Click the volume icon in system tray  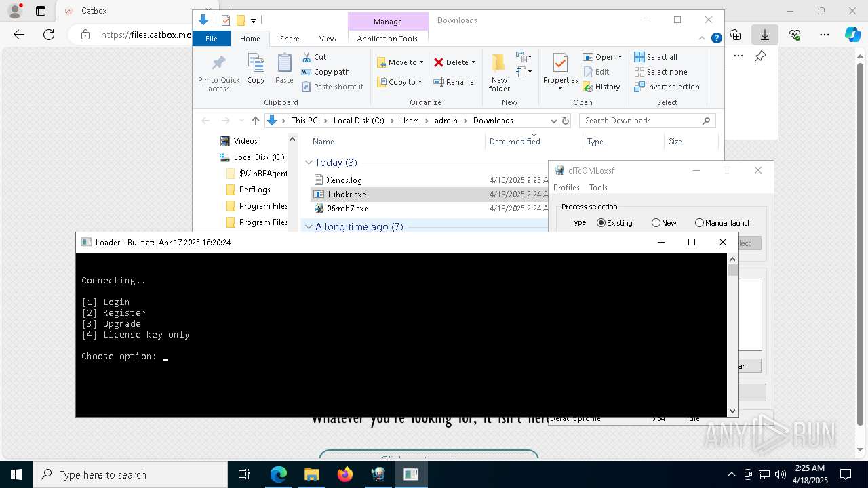tap(780, 474)
